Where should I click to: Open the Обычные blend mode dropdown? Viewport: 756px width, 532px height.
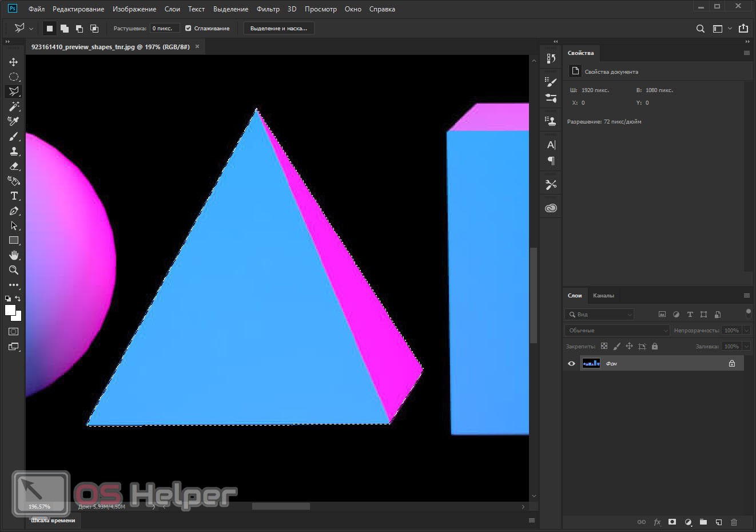617,330
